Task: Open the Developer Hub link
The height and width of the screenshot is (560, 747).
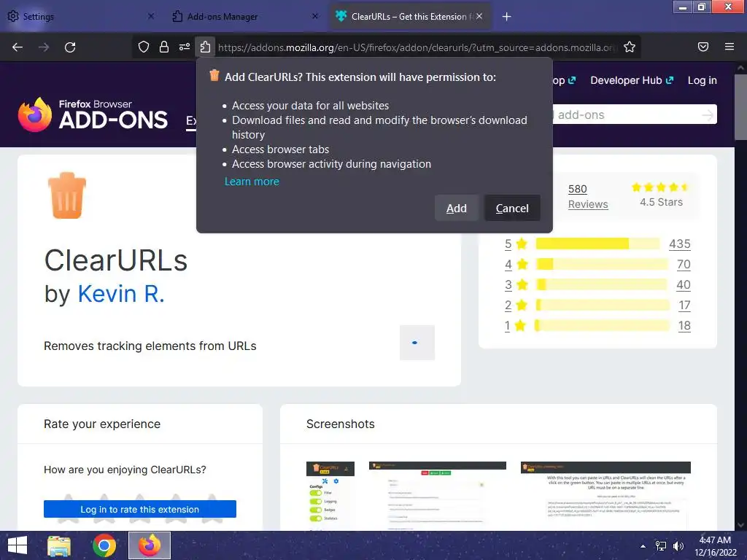Action: 632,80
